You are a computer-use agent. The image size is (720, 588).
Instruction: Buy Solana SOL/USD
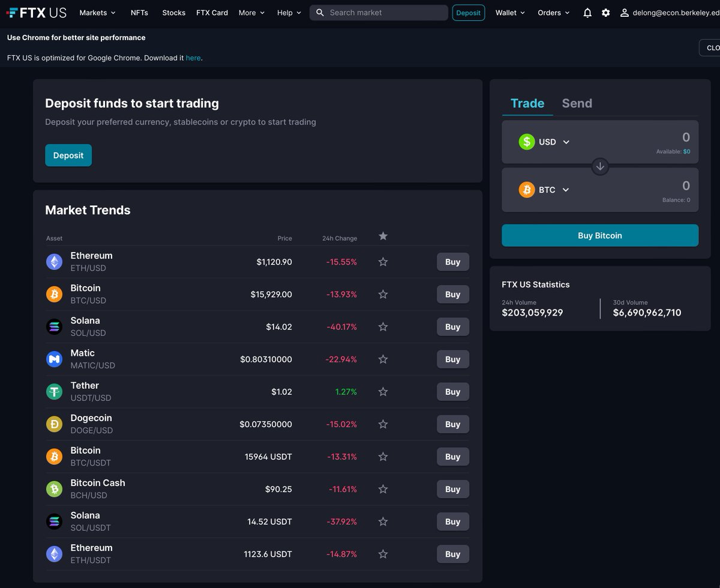point(453,327)
